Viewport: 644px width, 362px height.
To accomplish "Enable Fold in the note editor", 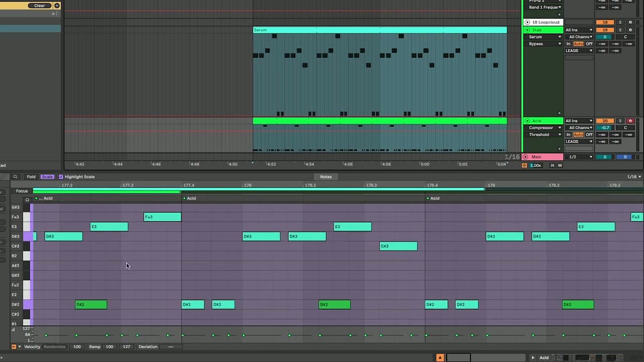I will [x=31, y=177].
